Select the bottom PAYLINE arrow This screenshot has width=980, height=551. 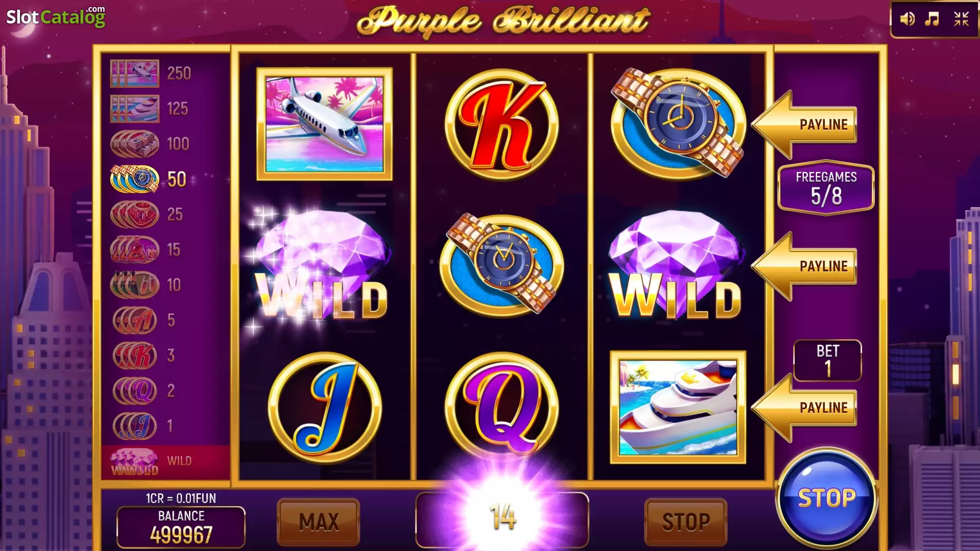click(804, 408)
